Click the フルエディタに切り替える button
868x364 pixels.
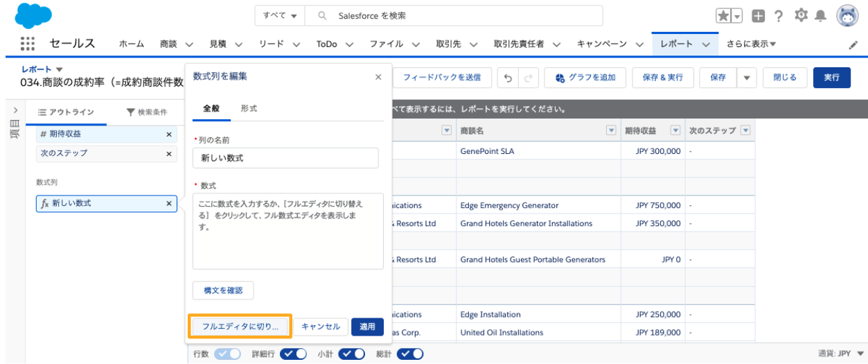[240, 326]
